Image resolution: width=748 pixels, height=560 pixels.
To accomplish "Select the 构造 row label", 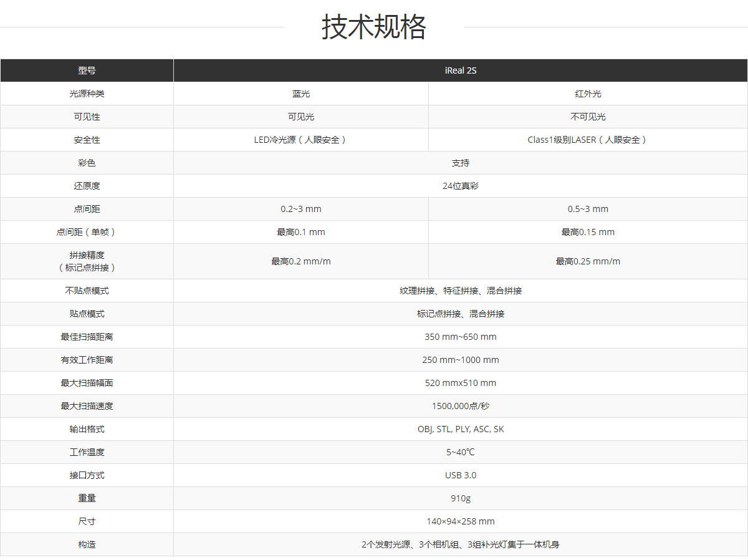I will pyautogui.click(x=87, y=544).
